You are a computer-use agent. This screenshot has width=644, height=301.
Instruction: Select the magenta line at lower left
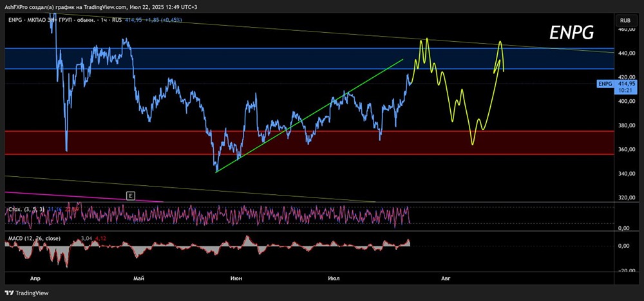pos(84,197)
